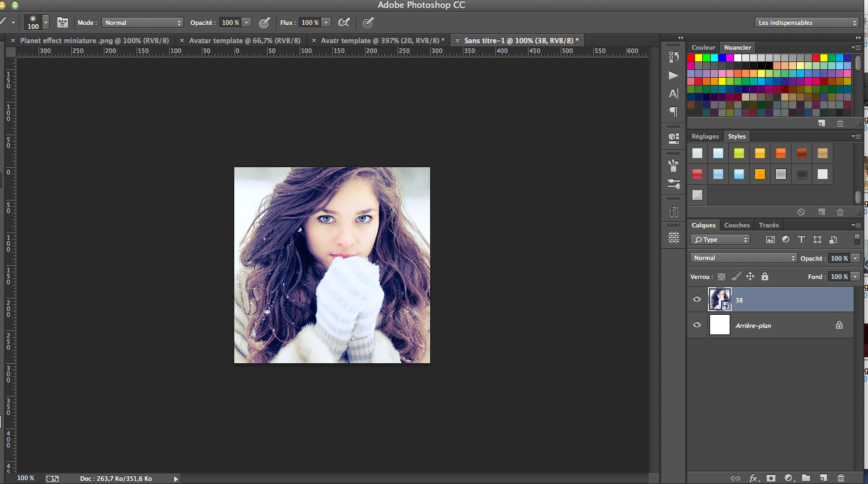Open the Paragraph panel icon

pos(674,112)
